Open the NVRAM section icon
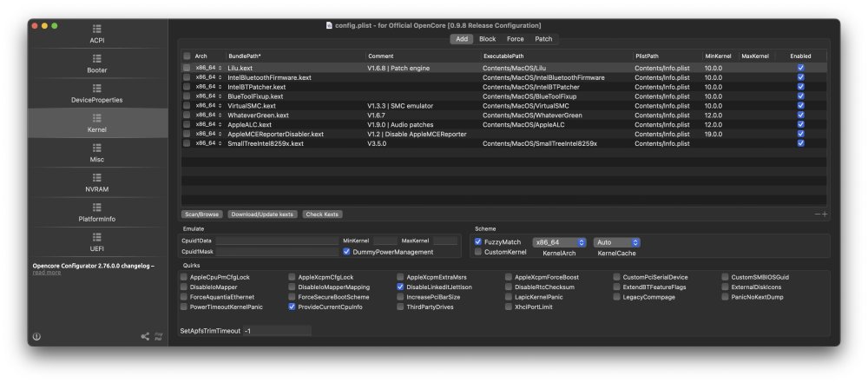 (x=97, y=177)
